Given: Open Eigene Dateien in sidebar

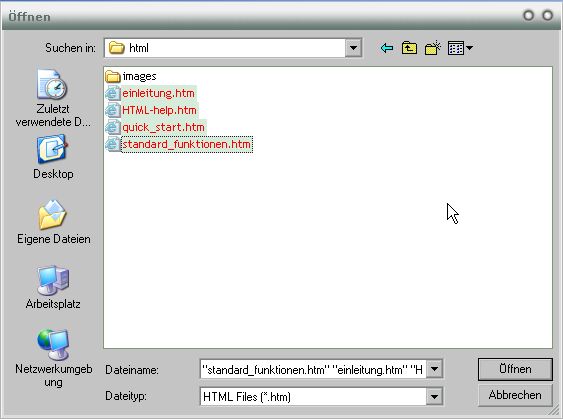Looking at the screenshot, I should 53,222.
